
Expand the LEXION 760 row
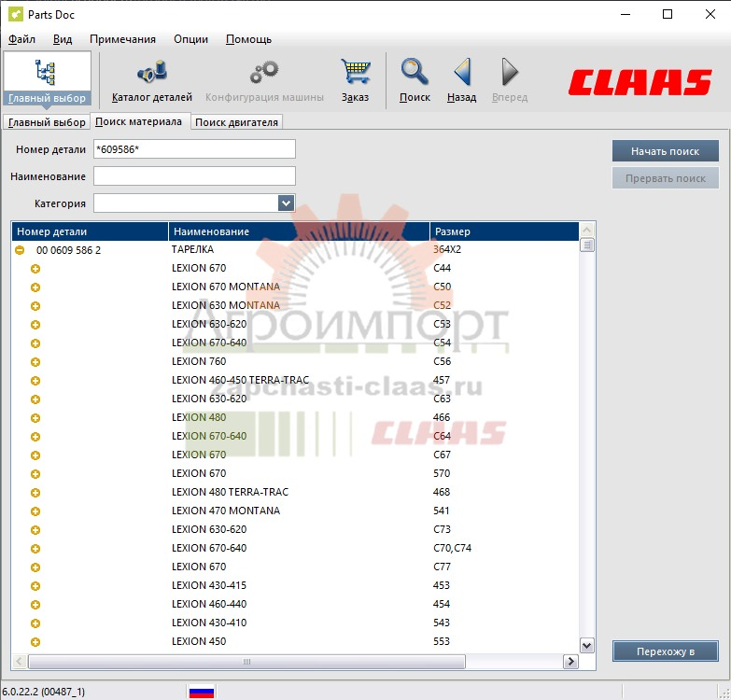click(35, 362)
